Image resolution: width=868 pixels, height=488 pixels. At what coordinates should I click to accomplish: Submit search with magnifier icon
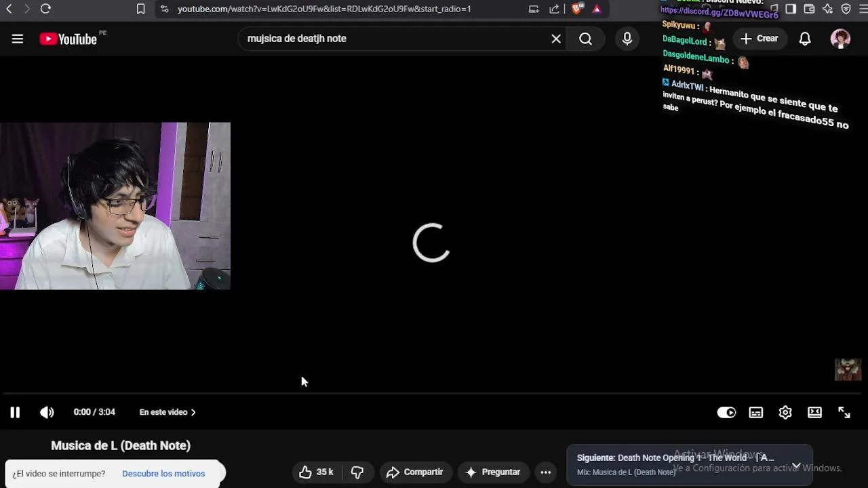(x=586, y=39)
